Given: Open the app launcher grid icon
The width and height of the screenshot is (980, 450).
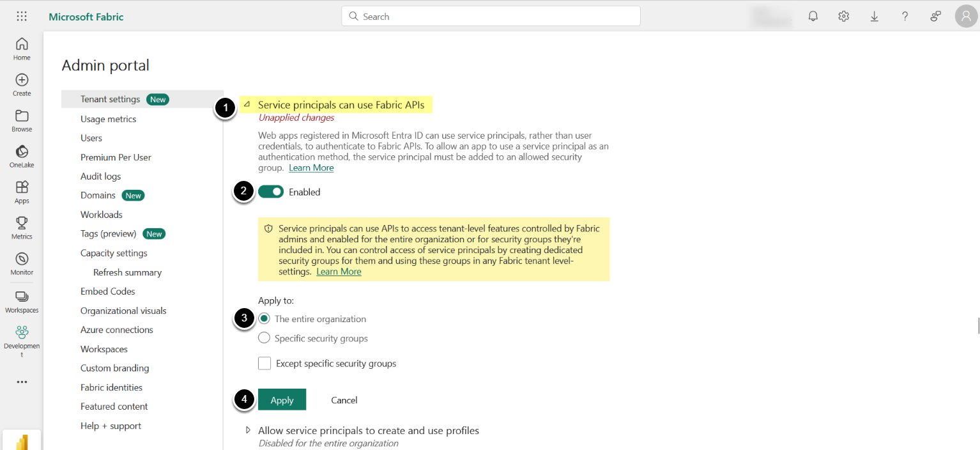Looking at the screenshot, I should coord(22,17).
